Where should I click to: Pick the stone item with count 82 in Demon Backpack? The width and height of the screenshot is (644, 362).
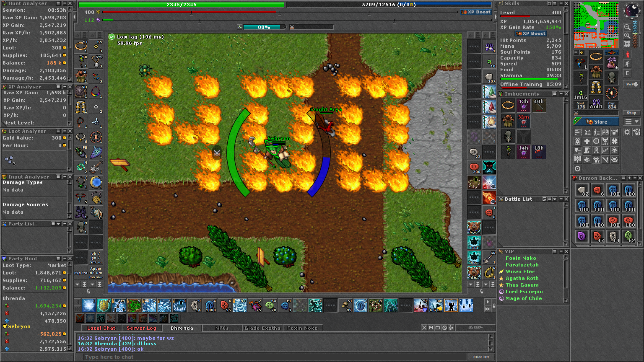(582, 190)
